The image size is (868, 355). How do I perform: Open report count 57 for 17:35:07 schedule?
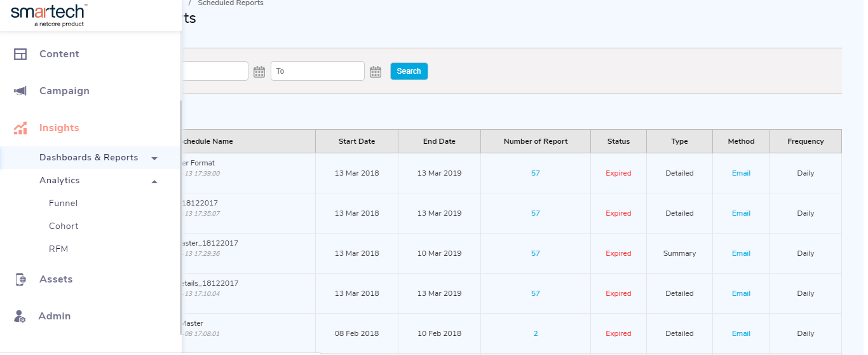click(x=536, y=213)
